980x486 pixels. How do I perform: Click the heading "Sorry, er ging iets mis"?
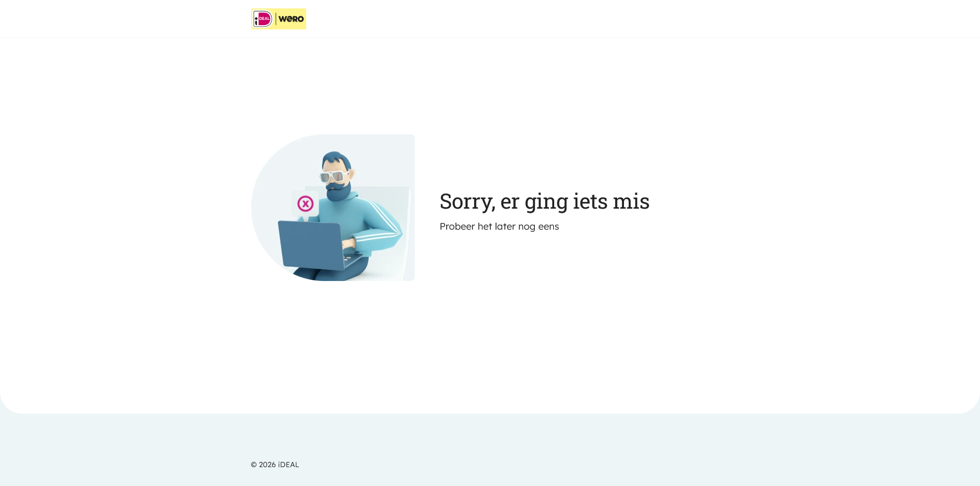tap(544, 201)
